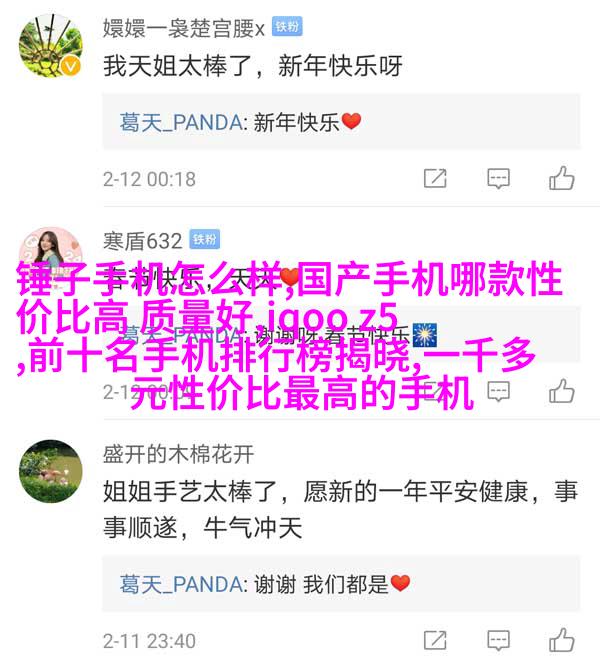Viewport: 600px width, 662px height.
Task: Open username 盛开的木棉花开
Action: (x=178, y=454)
